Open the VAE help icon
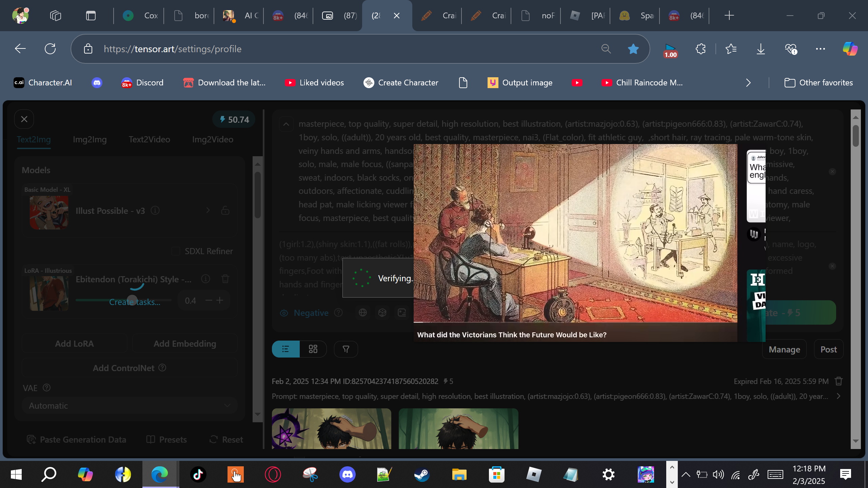The width and height of the screenshot is (868, 488). click(x=47, y=387)
